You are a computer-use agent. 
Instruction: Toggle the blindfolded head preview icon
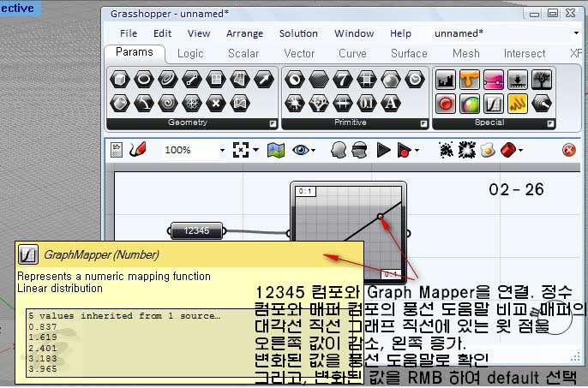360,150
